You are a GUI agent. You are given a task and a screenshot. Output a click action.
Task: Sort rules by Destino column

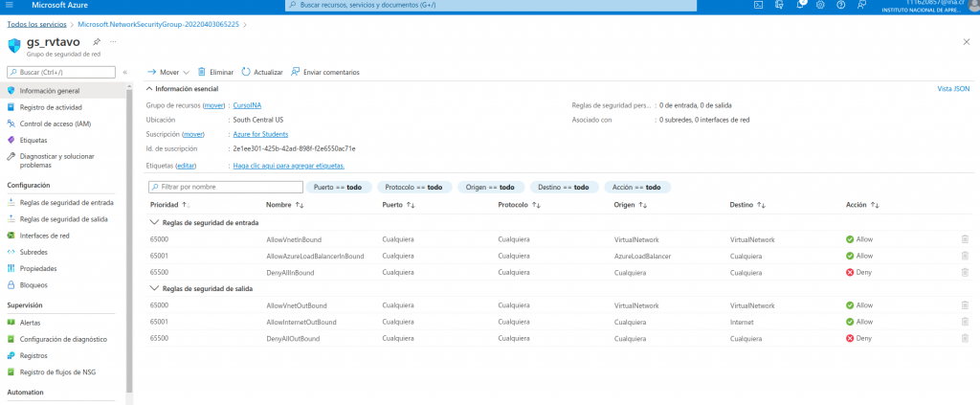pos(747,205)
